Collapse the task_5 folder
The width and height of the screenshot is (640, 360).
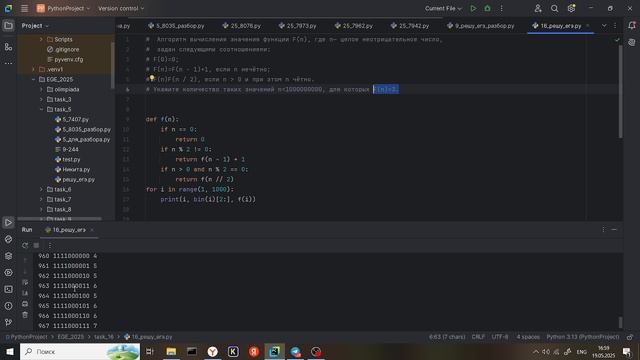[41, 109]
